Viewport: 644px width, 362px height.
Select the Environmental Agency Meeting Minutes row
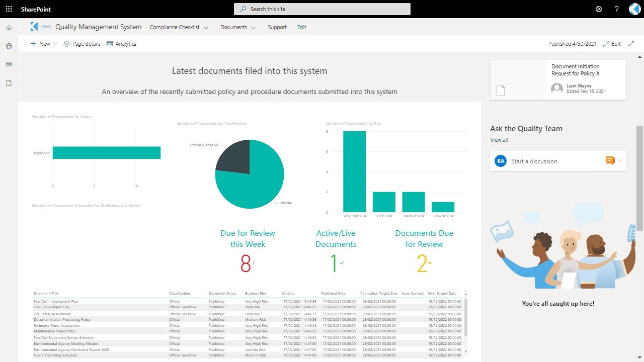[248, 343]
